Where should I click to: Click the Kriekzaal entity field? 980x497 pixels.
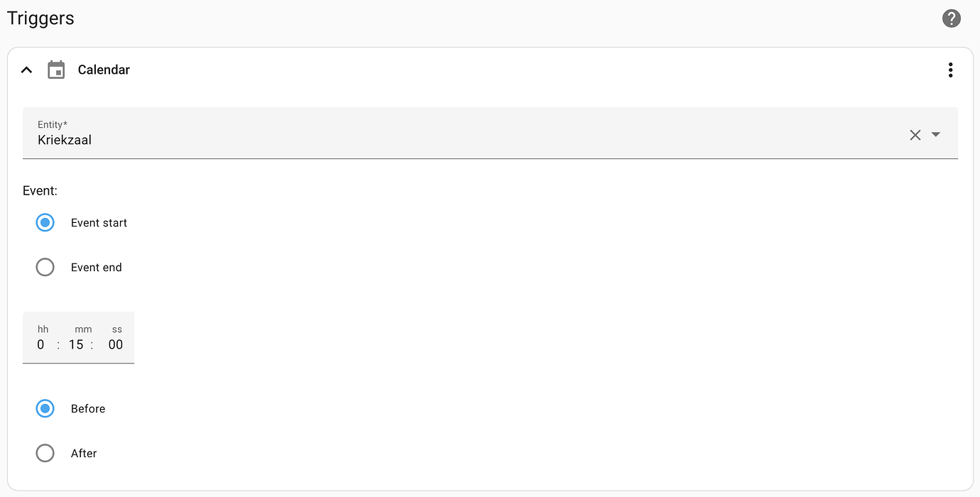pyautogui.click(x=490, y=133)
